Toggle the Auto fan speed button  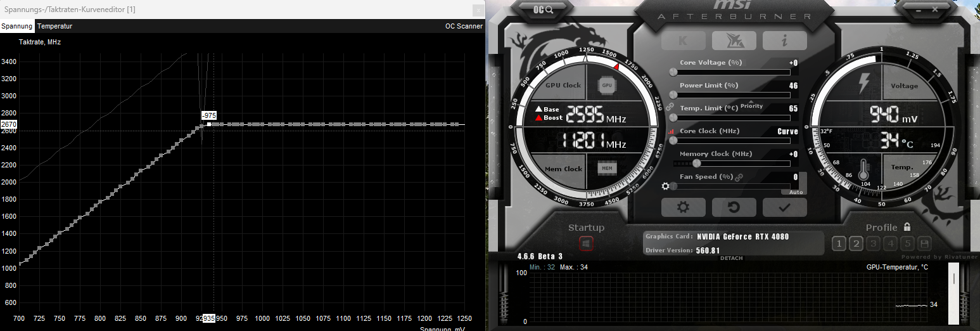796,191
